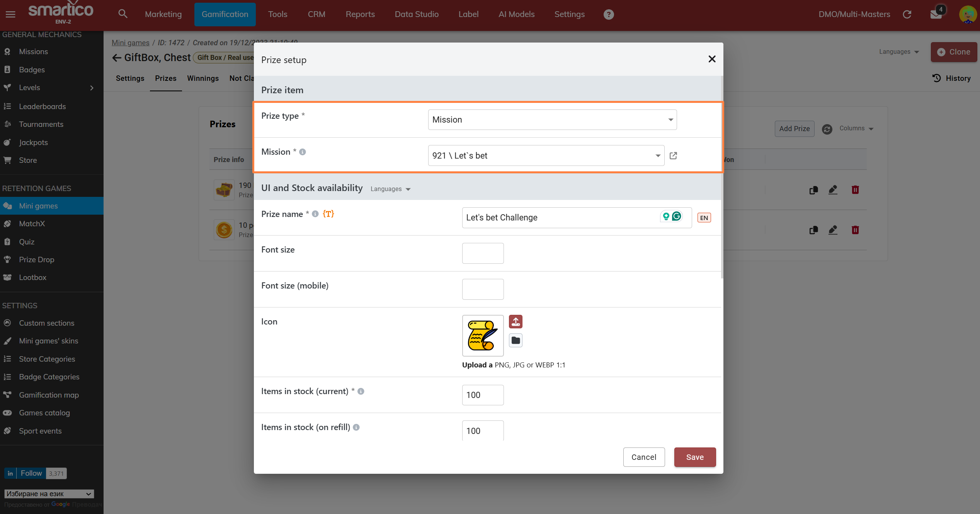Click the search magnifier in top bar

(122, 14)
